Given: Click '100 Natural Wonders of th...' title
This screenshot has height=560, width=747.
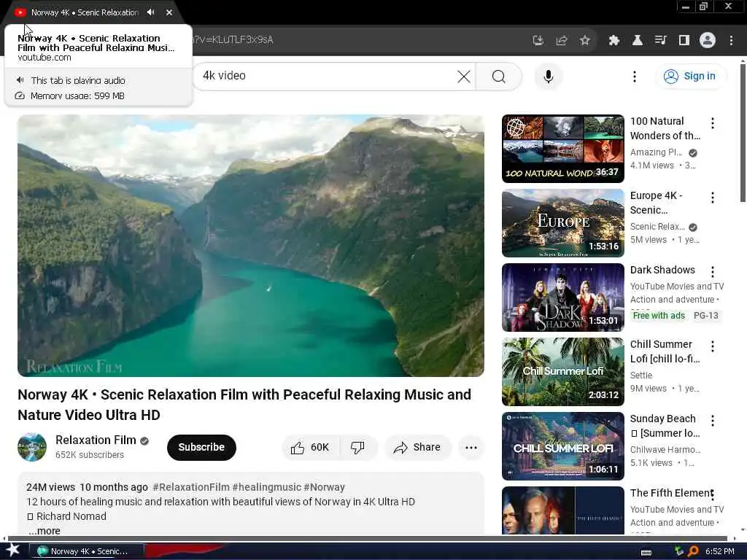Looking at the screenshot, I should 665,128.
